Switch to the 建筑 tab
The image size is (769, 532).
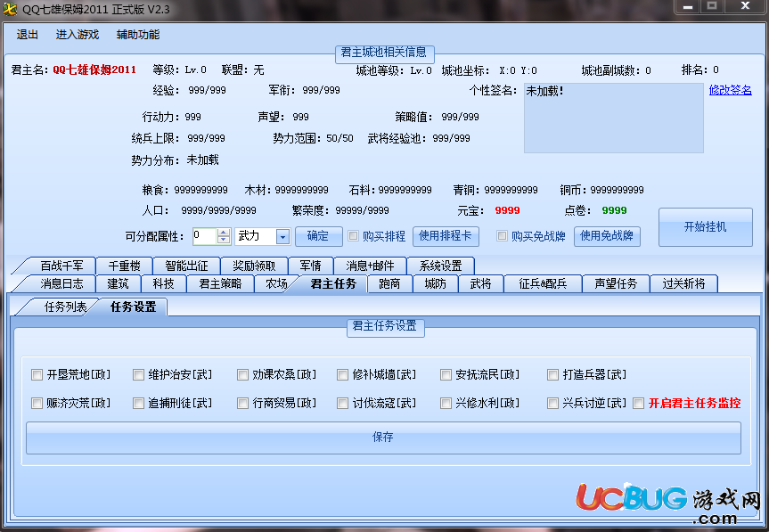pos(118,284)
